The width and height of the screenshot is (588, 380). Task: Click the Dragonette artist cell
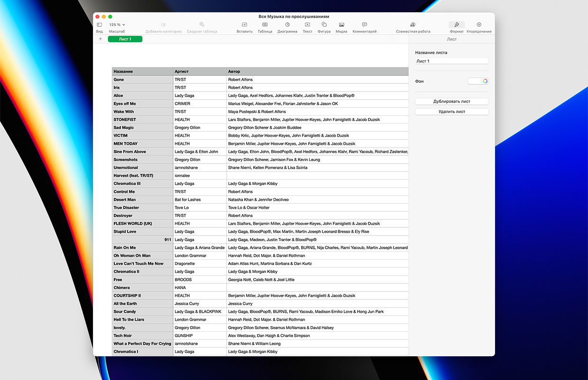200,264
